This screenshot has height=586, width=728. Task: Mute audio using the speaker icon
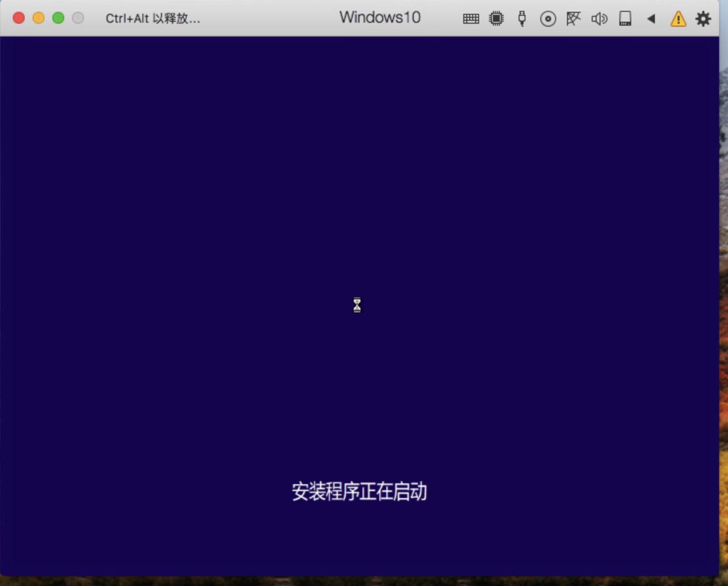(x=599, y=19)
